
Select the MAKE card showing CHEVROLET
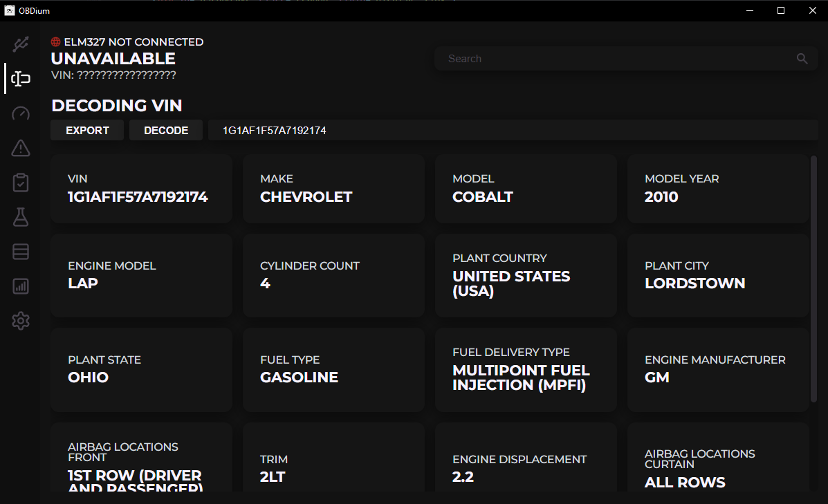(333, 189)
